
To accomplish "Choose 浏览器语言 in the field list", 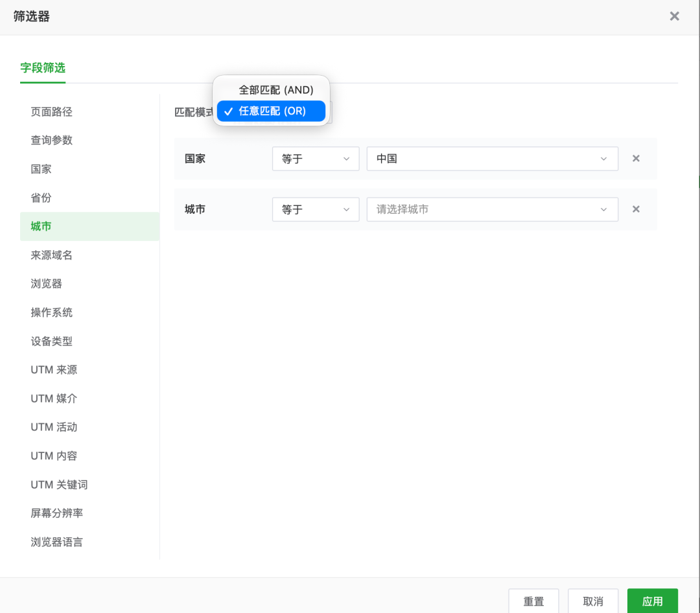I will pyautogui.click(x=89, y=542).
